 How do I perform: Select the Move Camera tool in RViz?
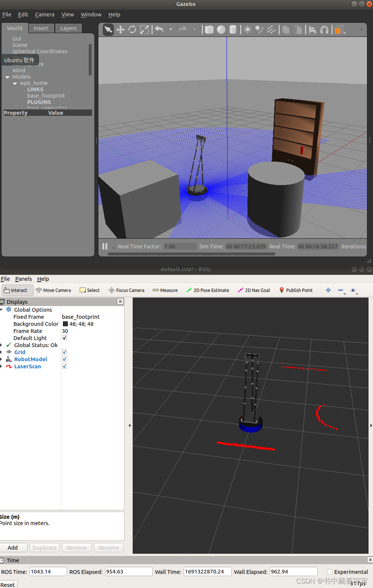[x=53, y=290]
